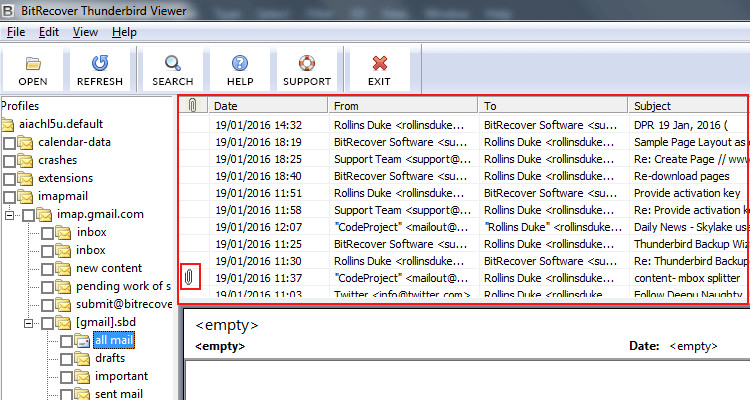The width and height of the screenshot is (750, 400).
Task: Open the File menu
Action: coord(16,32)
